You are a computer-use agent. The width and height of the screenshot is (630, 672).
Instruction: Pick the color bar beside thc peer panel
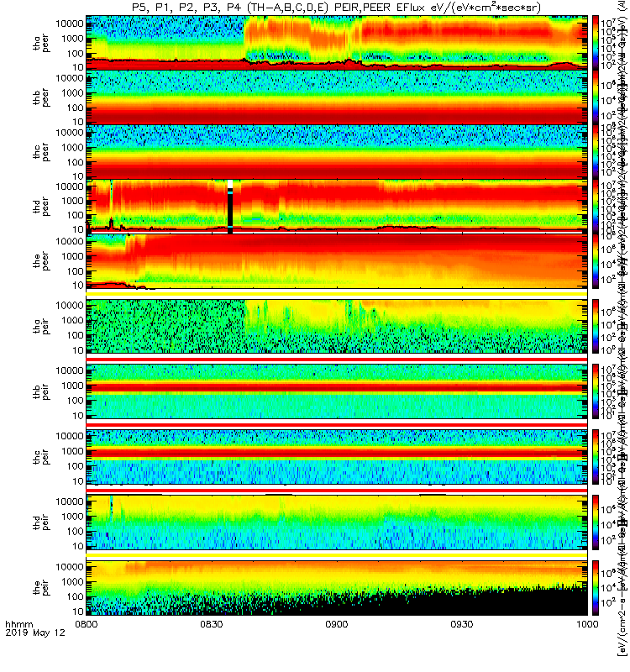tap(596, 152)
